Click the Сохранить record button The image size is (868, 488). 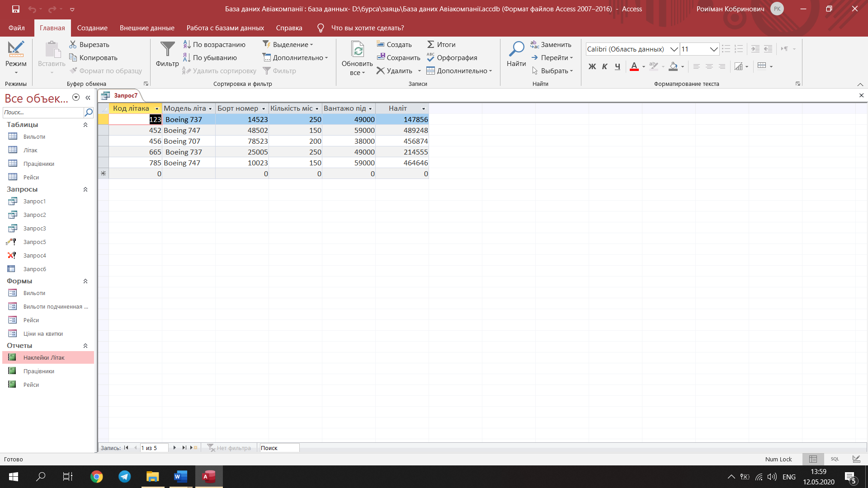[398, 57]
